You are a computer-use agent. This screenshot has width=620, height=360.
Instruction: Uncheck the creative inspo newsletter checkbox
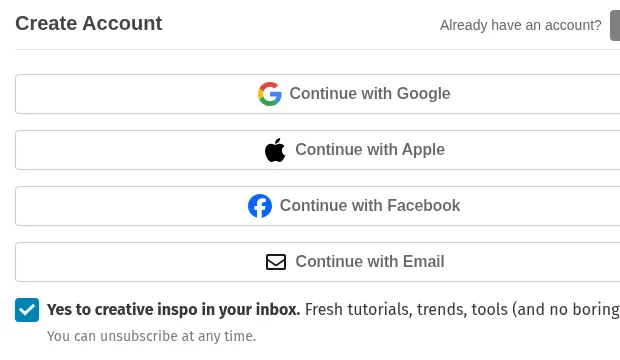pos(27,310)
